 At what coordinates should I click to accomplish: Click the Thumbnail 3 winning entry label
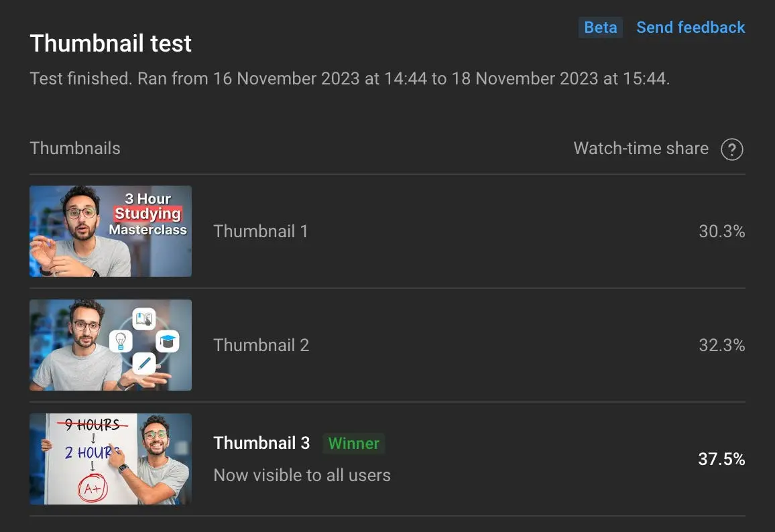(261, 443)
